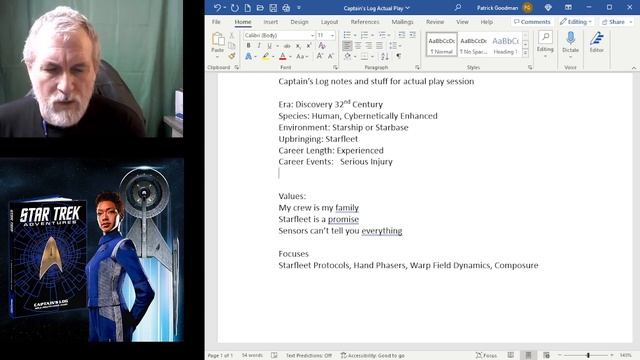Click the underlined word "promise" in document

tap(343, 219)
